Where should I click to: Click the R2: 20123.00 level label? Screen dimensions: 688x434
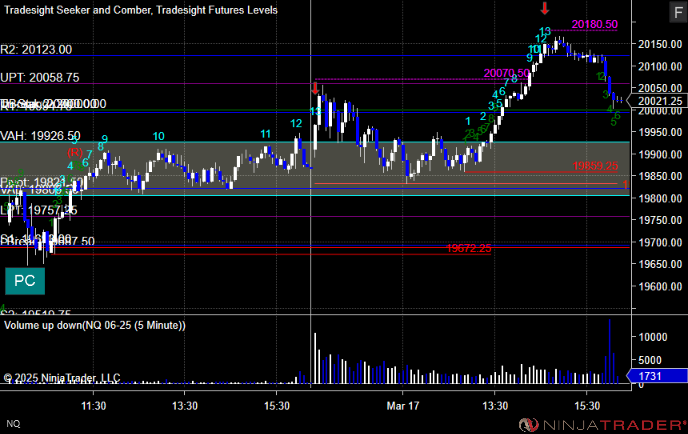click(x=36, y=50)
